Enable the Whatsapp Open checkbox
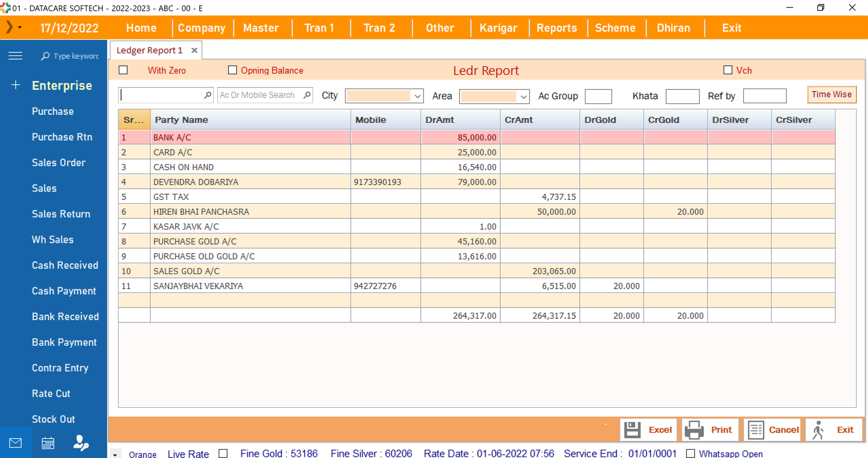868x458 pixels. (x=691, y=453)
